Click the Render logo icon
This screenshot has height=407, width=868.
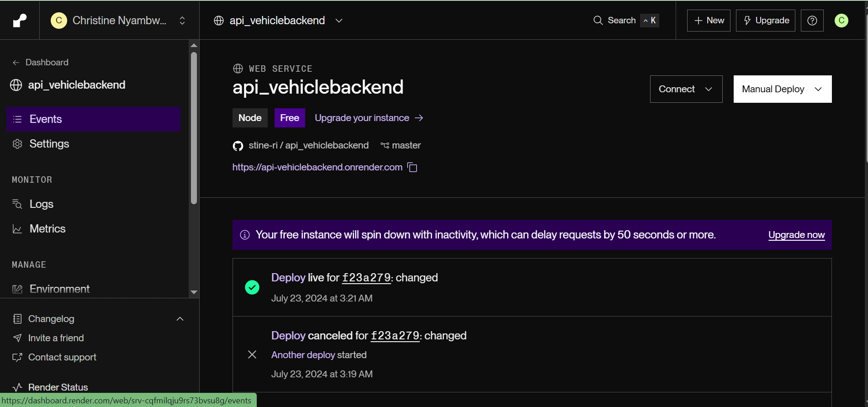[20, 21]
